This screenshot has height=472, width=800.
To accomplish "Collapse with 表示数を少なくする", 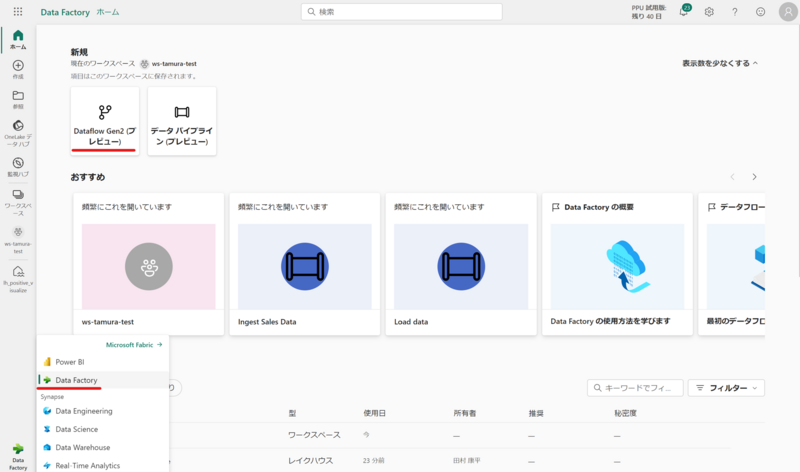I will click(x=720, y=63).
